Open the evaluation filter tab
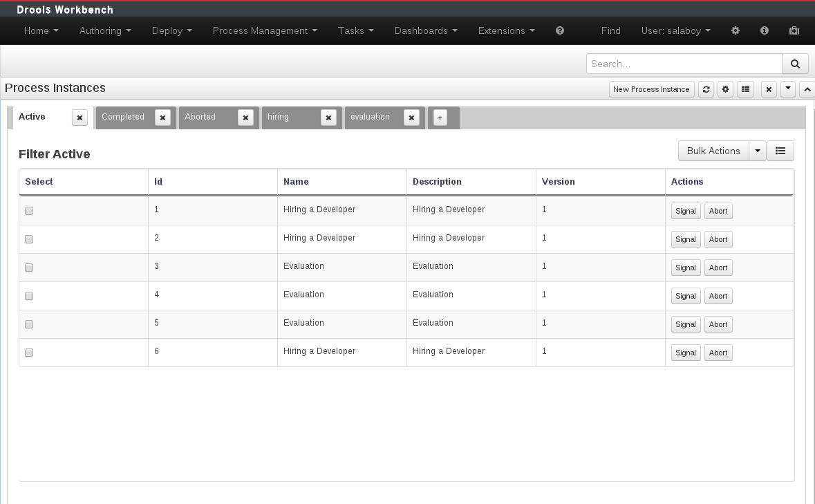The width and height of the screenshot is (815, 504). [x=370, y=117]
